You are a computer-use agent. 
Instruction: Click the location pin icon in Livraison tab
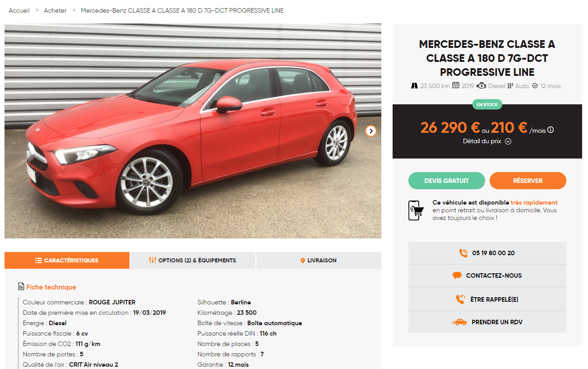[302, 261]
